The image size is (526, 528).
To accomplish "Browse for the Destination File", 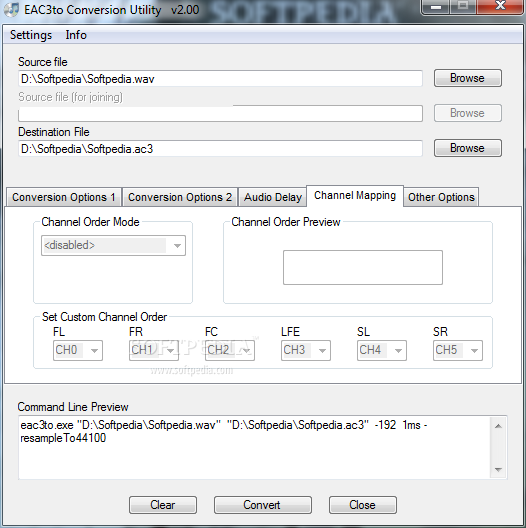I will point(468,148).
